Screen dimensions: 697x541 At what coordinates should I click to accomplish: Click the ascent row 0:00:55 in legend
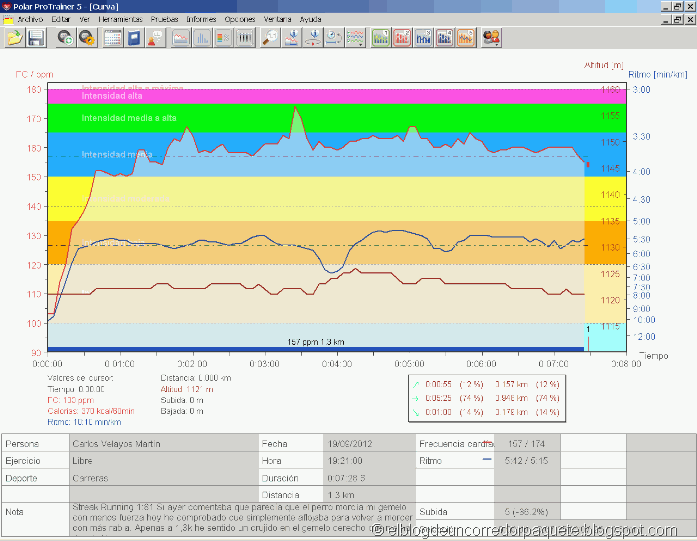pos(486,384)
